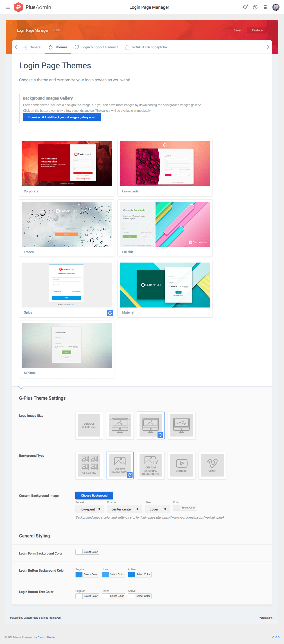
Task: Select the Curvedside theme thumbnail
Action: pos(165,164)
